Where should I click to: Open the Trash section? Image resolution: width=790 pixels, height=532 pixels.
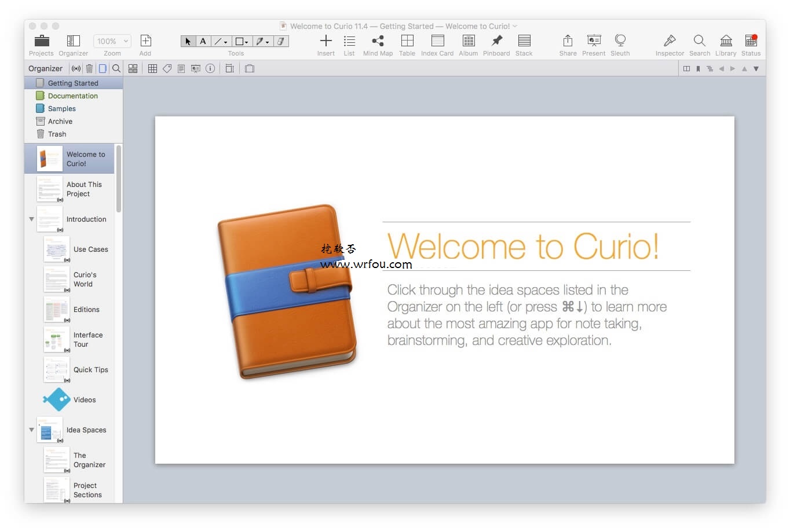pos(74,134)
